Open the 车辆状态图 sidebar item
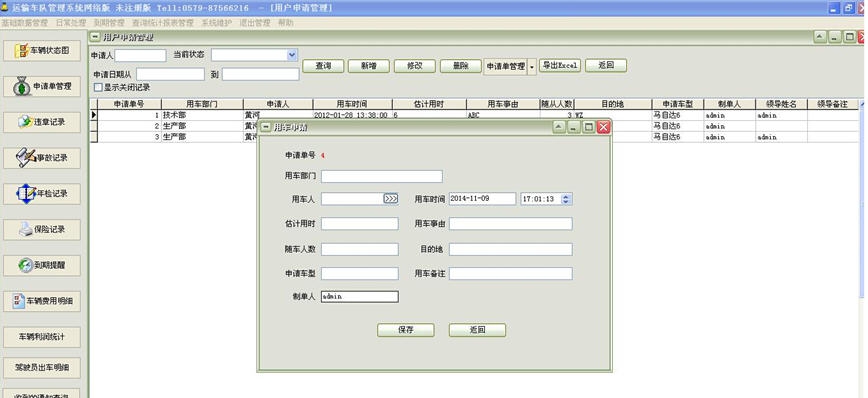This screenshot has height=398, width=868. (43, 50)
